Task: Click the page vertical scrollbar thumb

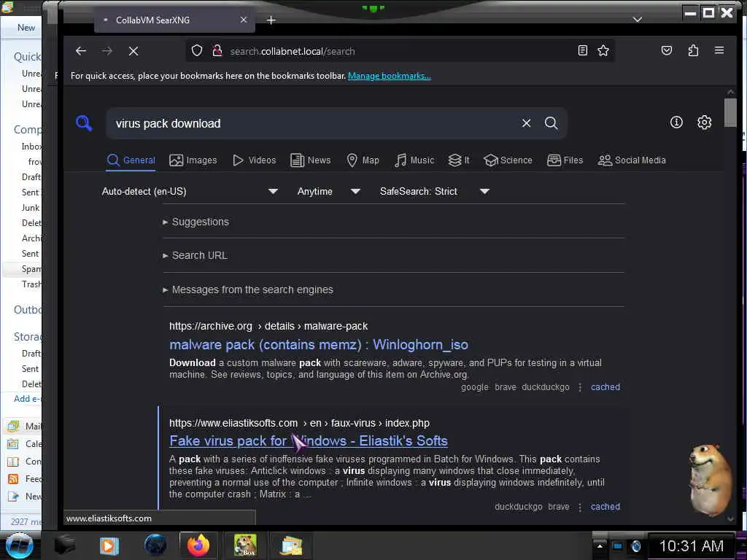Action: pyautogui.click(x=729, y=113)
